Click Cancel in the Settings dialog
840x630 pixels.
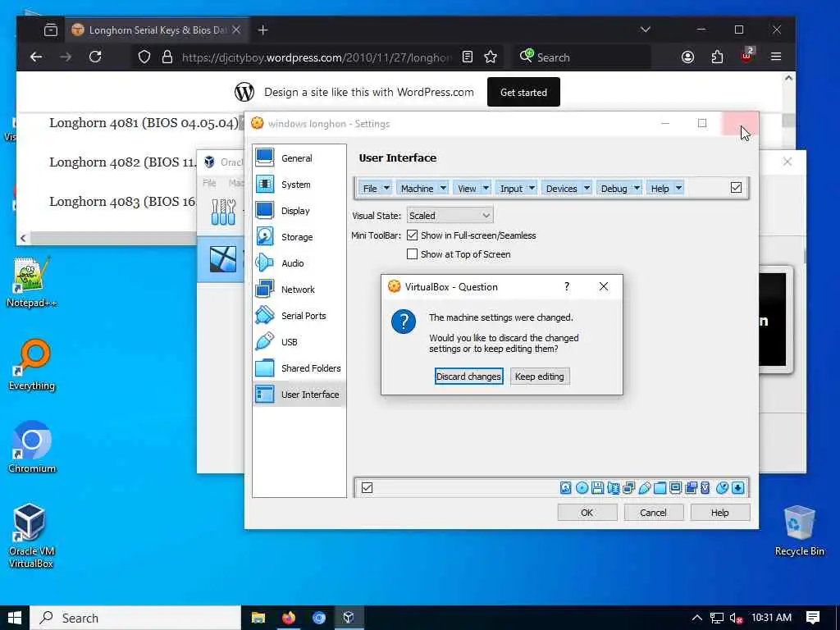tap(653, 513)
